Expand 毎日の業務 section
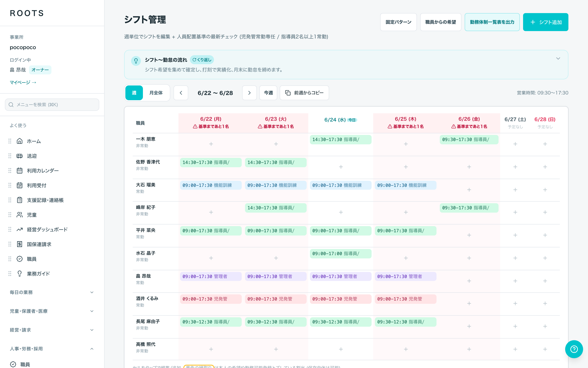 52,292
